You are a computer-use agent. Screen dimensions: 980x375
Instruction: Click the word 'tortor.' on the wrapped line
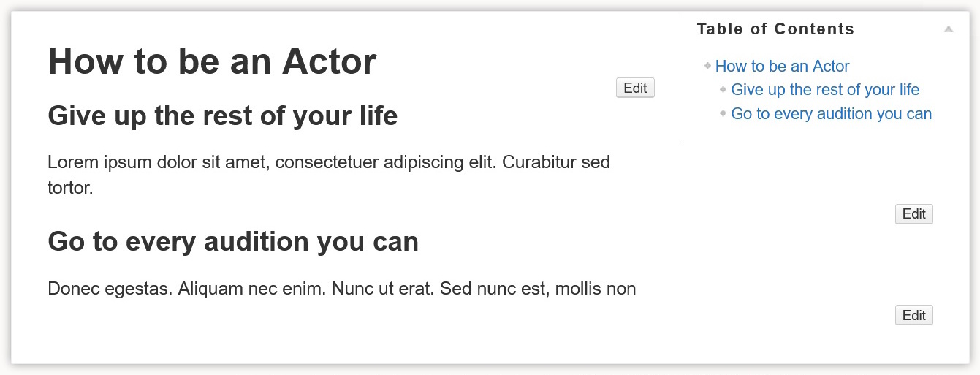point(70,188)
